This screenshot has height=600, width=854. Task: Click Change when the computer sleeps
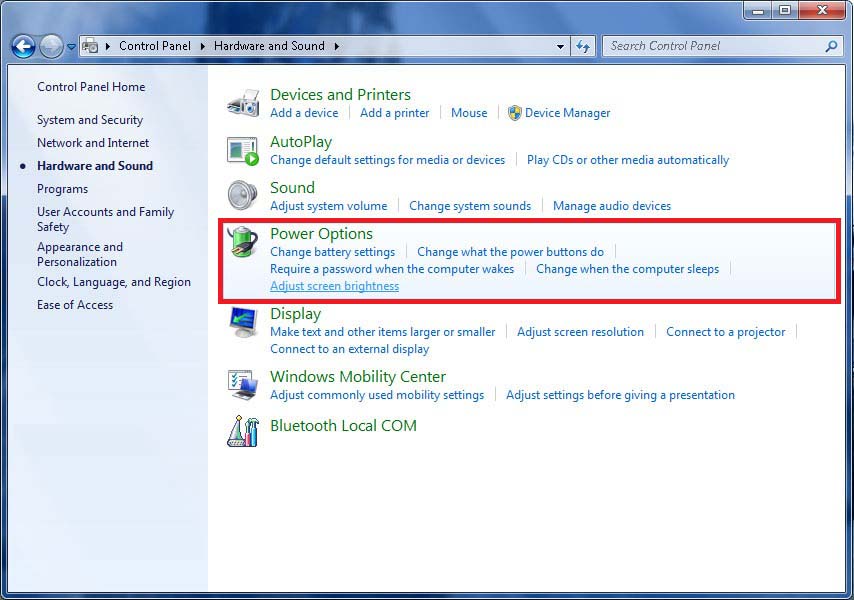point(627,269)
